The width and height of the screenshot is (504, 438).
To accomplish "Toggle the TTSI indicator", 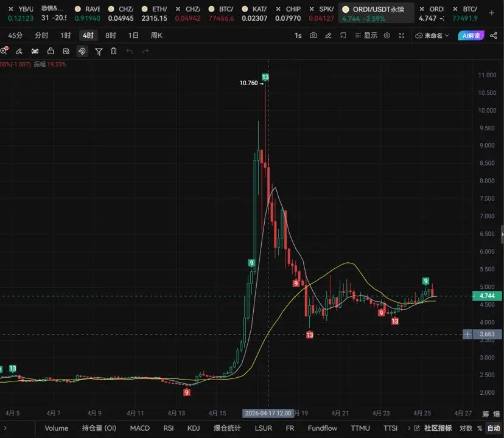I will [391, 428].
